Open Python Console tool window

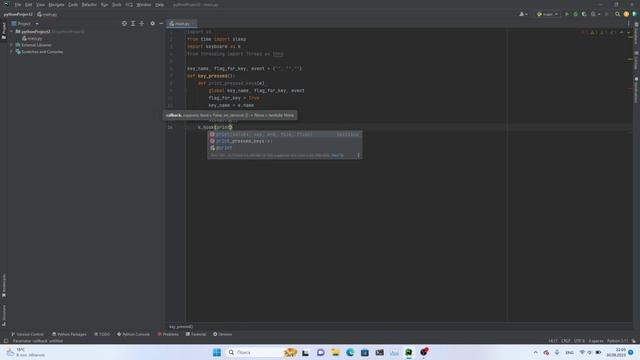tap(133, 334)
